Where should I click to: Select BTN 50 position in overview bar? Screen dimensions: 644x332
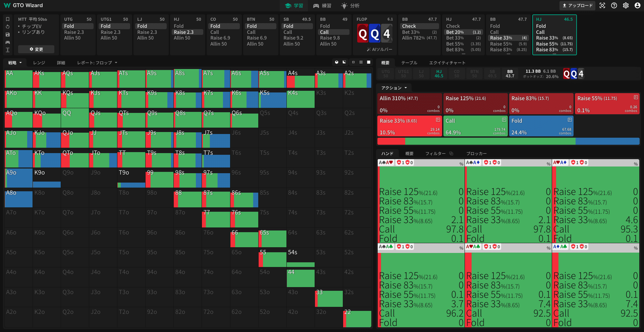point(474,74)
